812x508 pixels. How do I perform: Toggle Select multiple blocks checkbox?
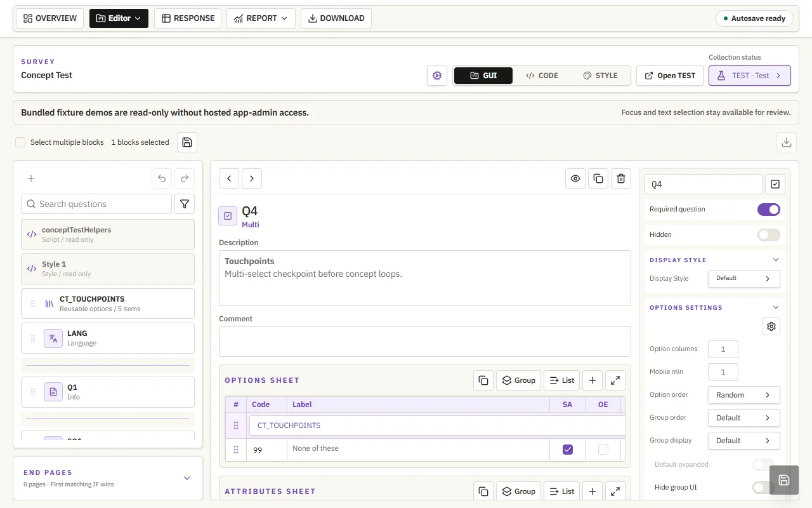(x=20, y=142)
